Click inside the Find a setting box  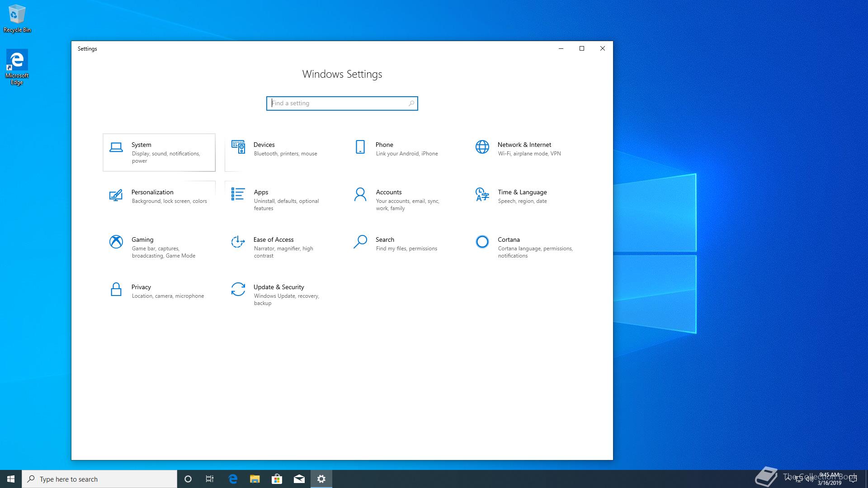tap(342, 103)
